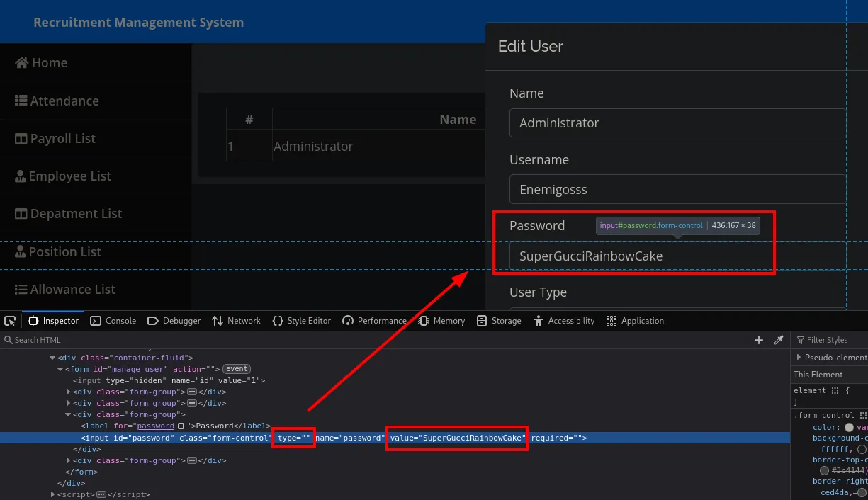Pick an element with the DevTools picker icon
This screenshot has height=500, width=868.
[x=10, y=321]
